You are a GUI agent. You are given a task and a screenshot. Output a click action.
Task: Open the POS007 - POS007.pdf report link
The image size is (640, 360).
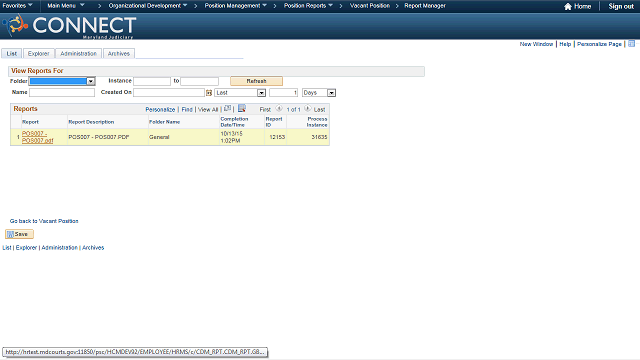[x=37, y=137]
